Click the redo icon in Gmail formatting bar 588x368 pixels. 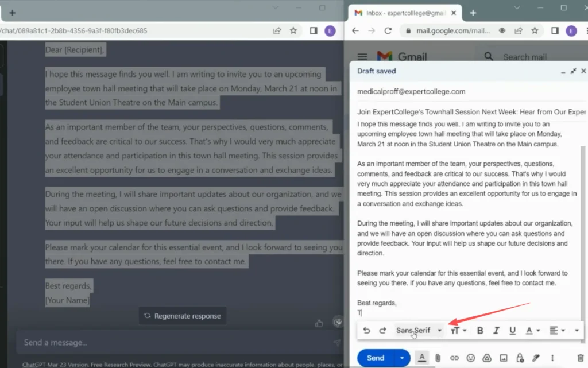coord(382,330)
